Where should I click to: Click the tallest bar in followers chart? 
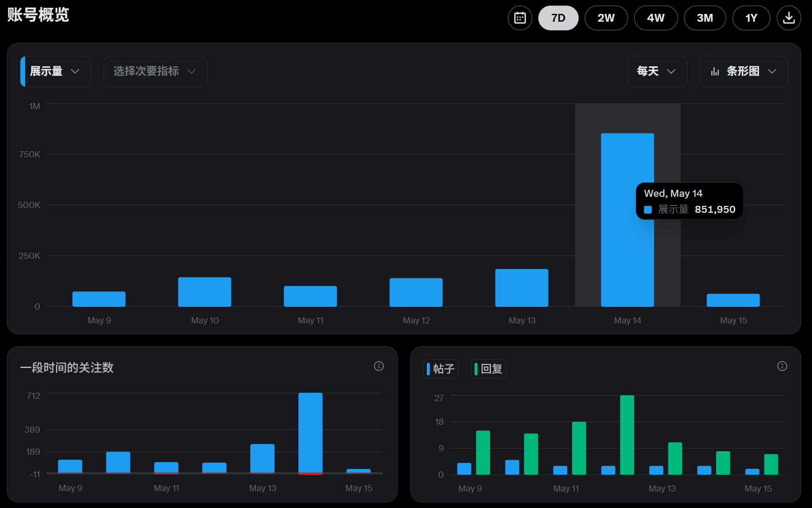point(310,433)
